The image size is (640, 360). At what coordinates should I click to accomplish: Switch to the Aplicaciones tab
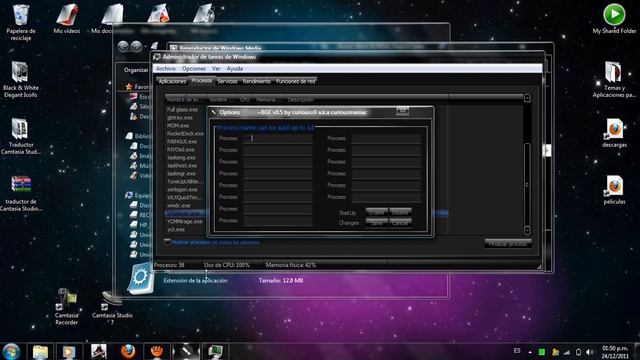(x=172, y=81)
